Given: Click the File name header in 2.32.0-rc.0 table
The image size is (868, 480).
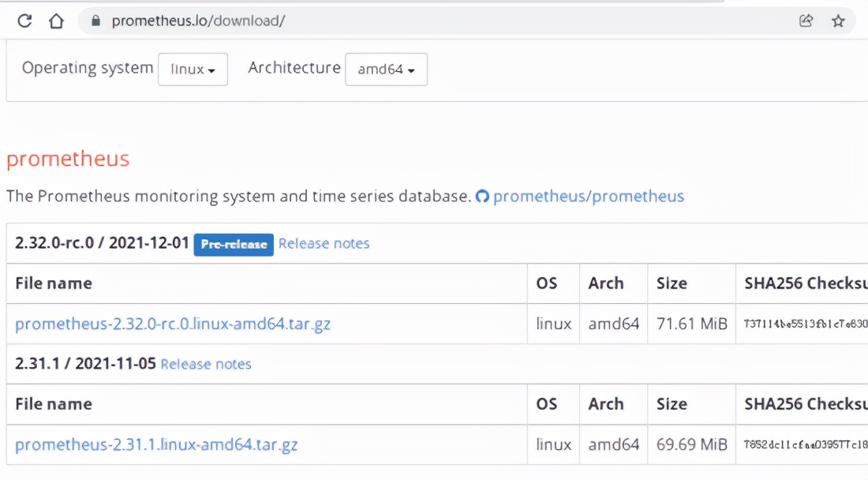Looking at the screenshot, I should [54, 283].
